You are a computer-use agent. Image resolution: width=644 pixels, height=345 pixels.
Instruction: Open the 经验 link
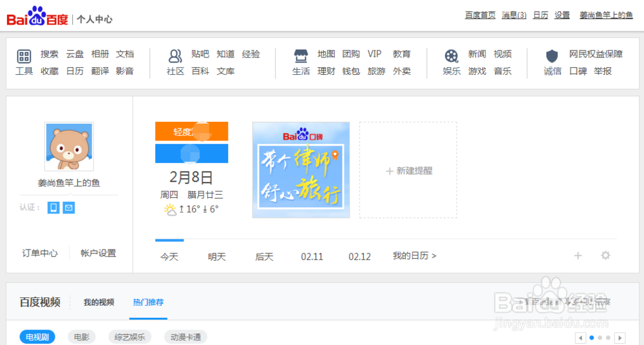[251, 54]
